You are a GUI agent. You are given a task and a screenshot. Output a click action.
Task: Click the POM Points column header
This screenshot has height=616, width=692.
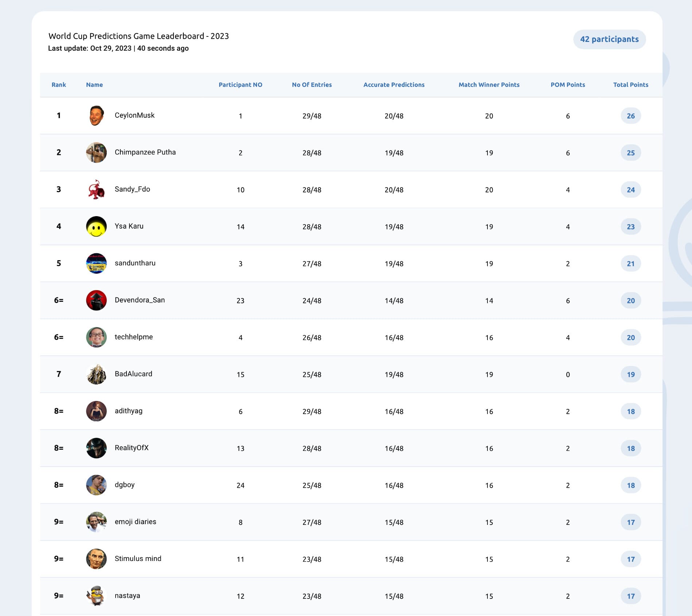click(568, 85)
